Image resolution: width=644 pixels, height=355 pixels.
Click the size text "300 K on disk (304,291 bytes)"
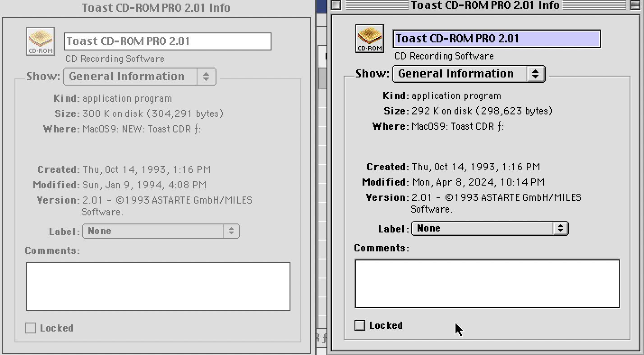click(x=153, y=114)
